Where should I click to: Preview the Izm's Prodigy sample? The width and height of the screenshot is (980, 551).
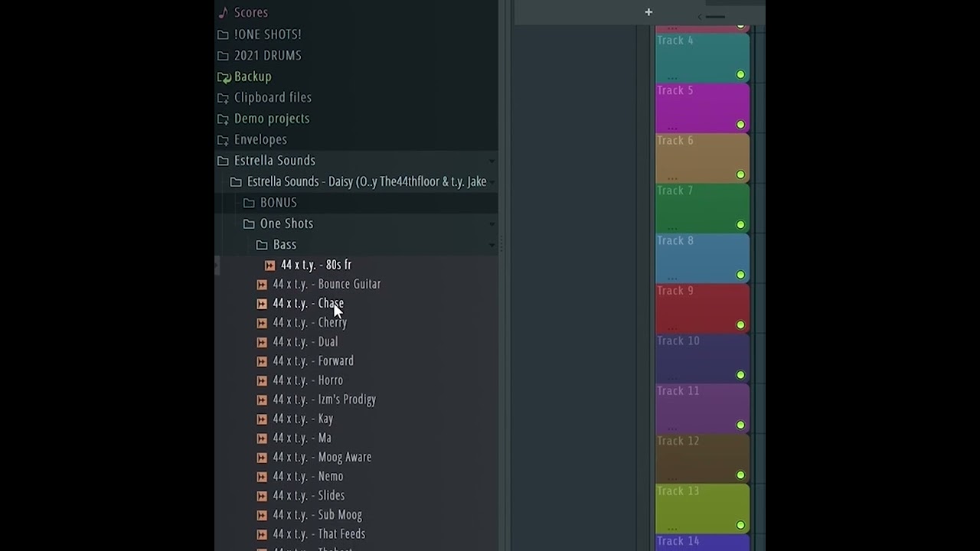[324, 399]
